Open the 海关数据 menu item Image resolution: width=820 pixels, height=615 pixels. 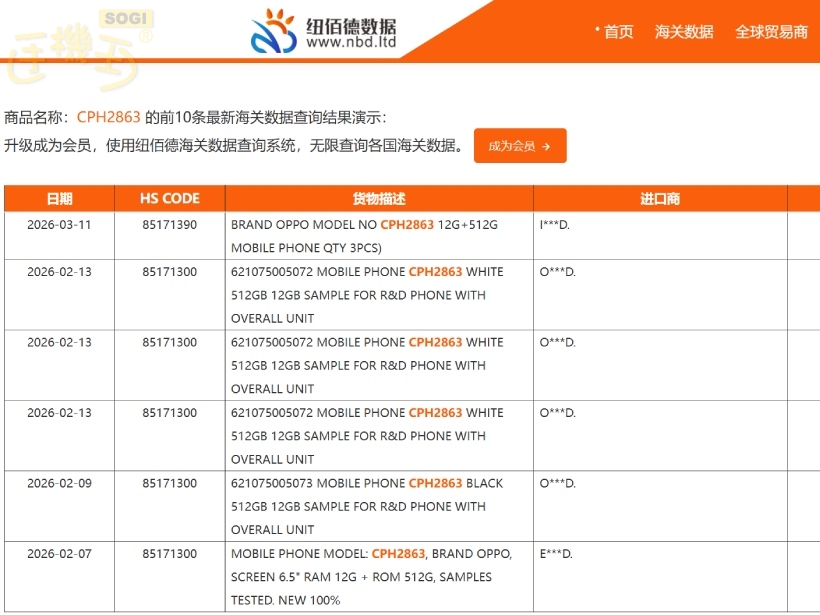684,32
